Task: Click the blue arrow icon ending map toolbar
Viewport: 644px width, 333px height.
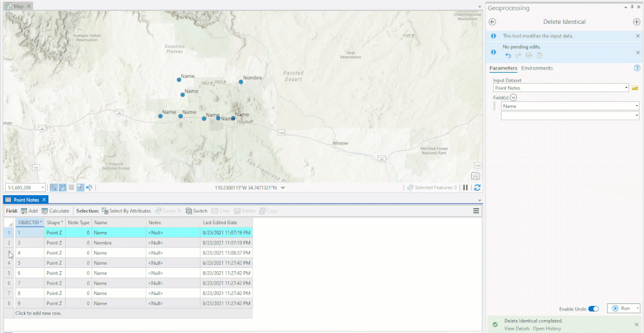Action: (x=89, y=187)
